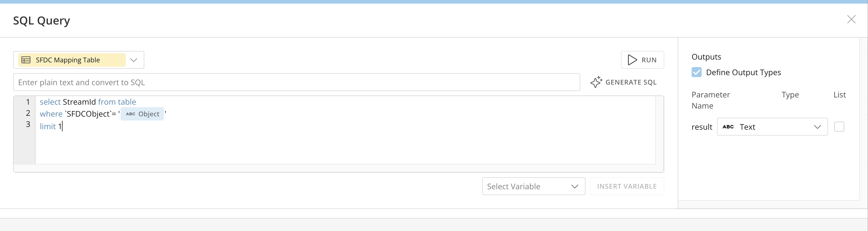Click the RUN button label

tap(649, 60)
